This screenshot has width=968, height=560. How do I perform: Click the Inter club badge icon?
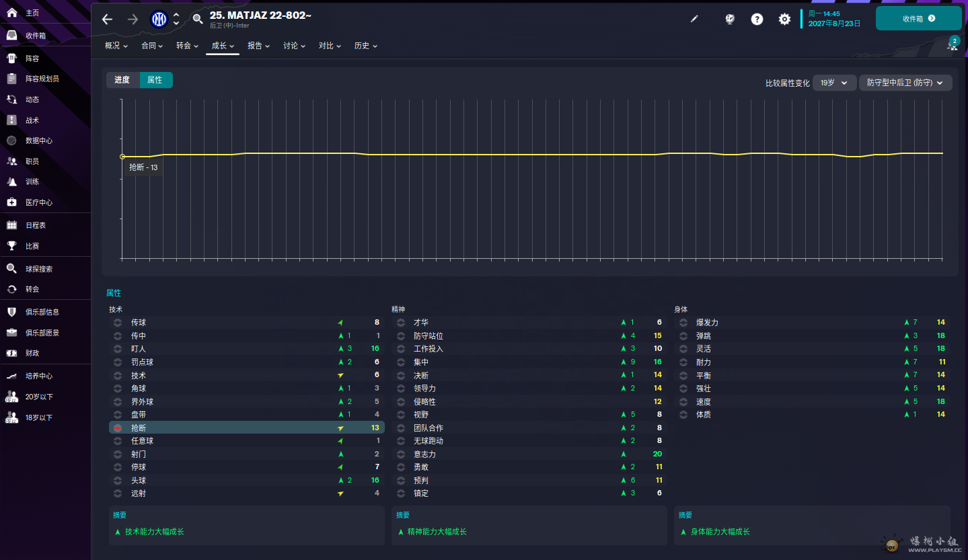pos(159,19)
